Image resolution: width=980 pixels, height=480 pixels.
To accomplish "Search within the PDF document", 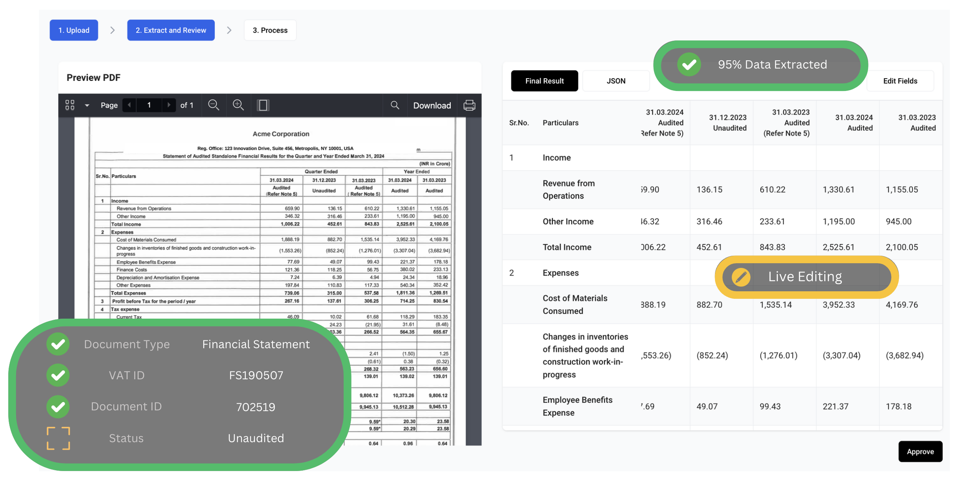I will [x=395, y=105].
